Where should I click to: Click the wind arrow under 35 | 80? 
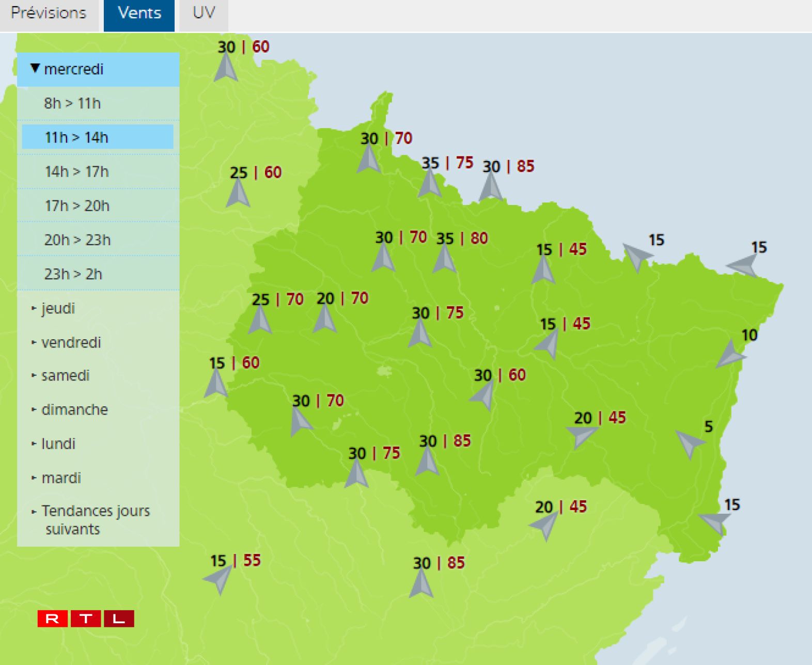(x=444, y=259)
